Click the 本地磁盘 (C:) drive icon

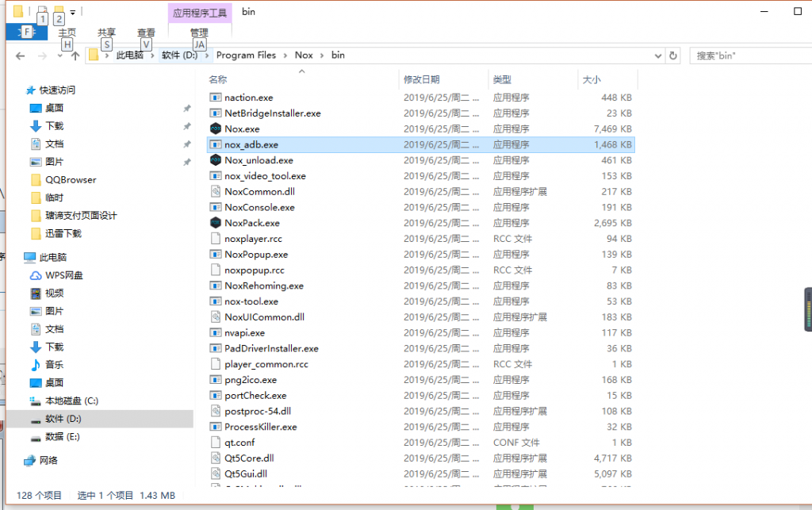pos(35,401)
